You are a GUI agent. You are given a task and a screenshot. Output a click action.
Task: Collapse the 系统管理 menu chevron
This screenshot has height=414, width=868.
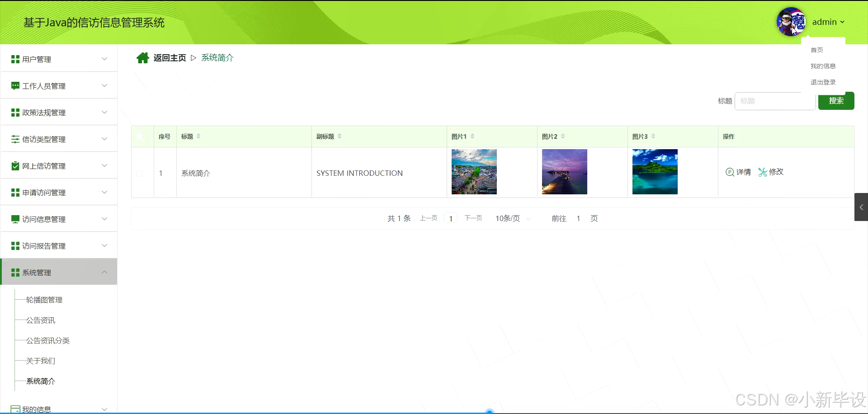[x=104, y=272]
